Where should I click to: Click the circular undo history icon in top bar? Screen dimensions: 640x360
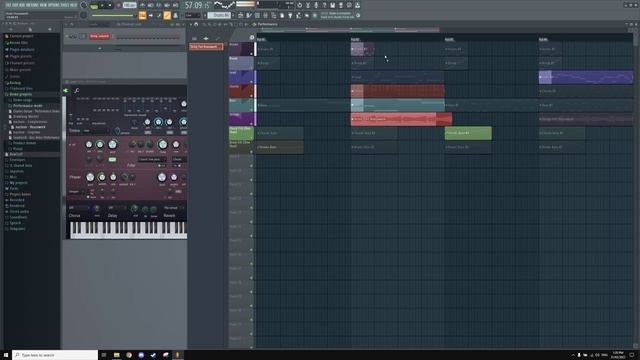coord(300,5)
